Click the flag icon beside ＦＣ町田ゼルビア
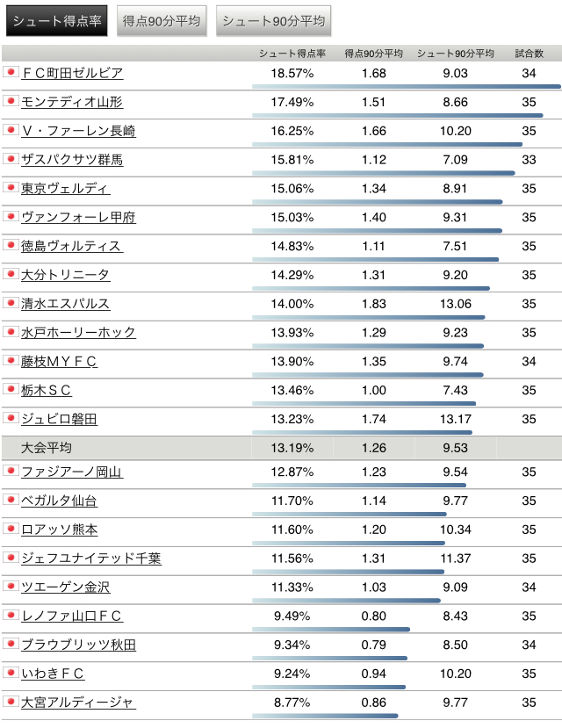The height and width of the screenshot is (728, 562). (11, 72)
